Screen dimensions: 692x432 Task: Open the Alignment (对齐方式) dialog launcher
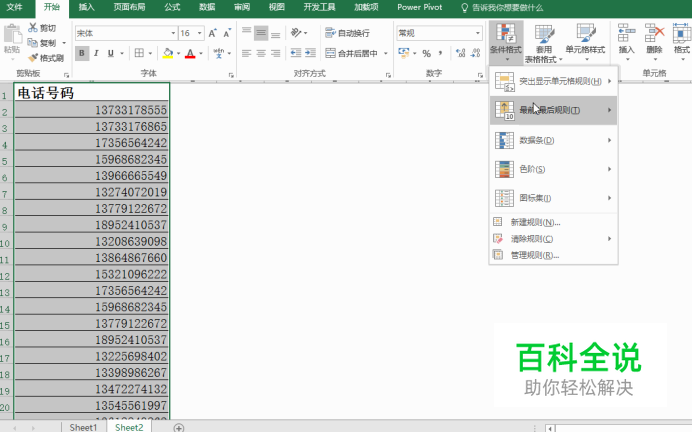388,75
